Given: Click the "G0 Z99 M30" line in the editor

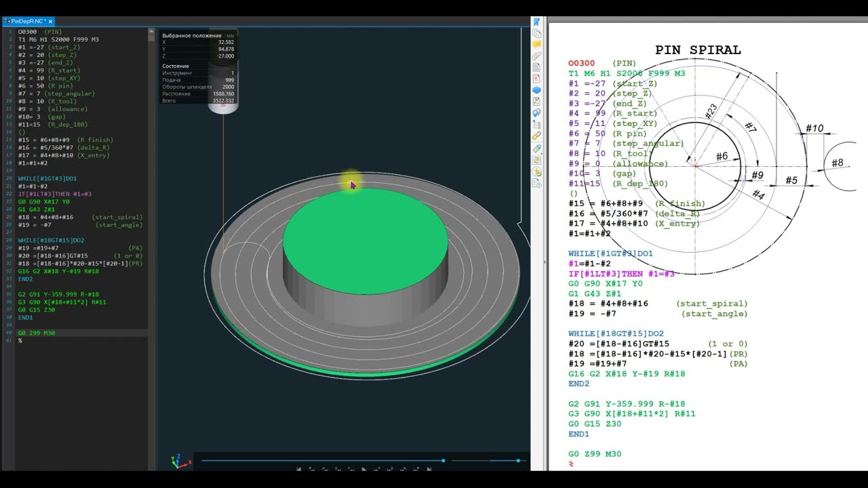Looking at the screenshot, I should 37,333.
